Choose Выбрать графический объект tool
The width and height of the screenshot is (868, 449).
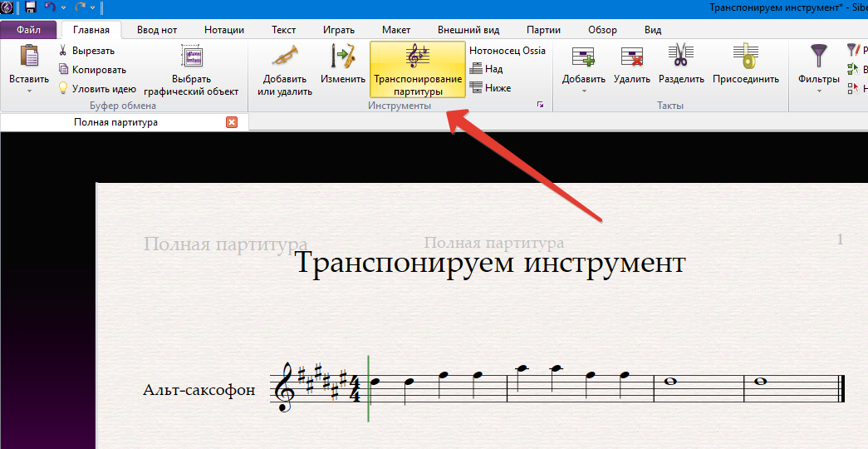pyautogui.click(x=191, y=57)
